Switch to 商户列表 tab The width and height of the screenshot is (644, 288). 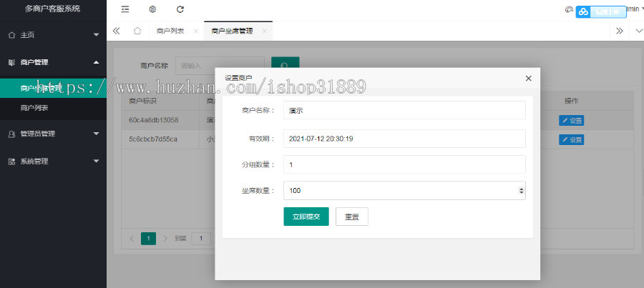point(170,31)
